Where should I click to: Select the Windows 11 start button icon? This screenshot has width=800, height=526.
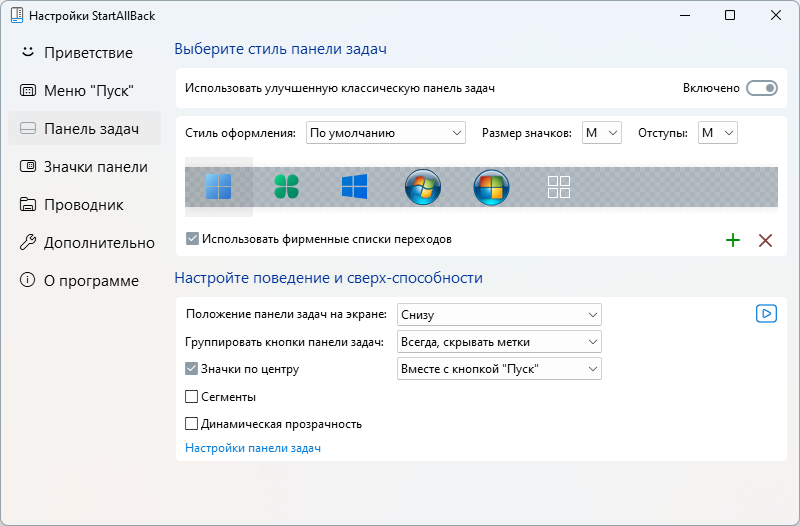pyautogui.click(x=218, y=187)
